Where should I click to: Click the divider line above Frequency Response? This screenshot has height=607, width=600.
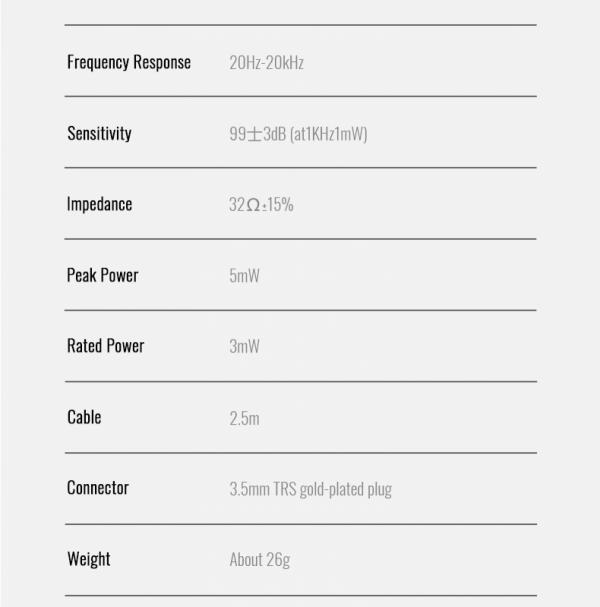(300, 25)
